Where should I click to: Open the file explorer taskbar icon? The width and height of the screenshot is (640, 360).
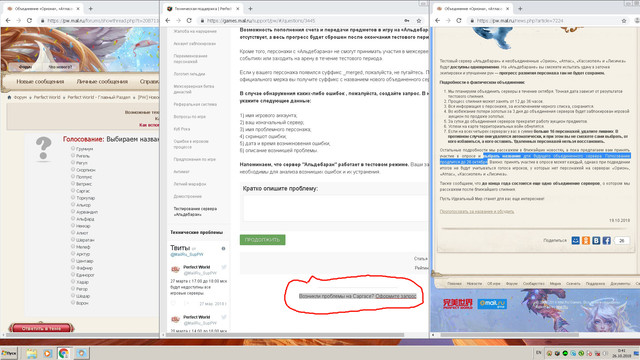(x=31, y=353)
